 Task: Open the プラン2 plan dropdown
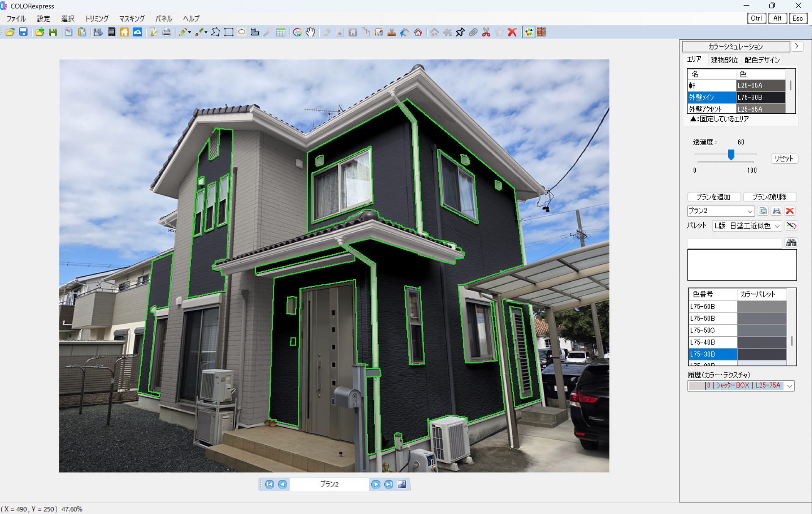pos(749,211)
